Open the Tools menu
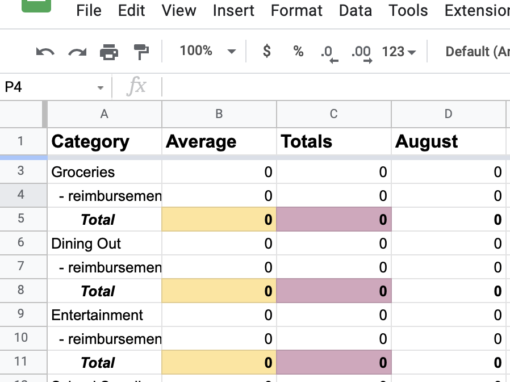 click(408, 10)
